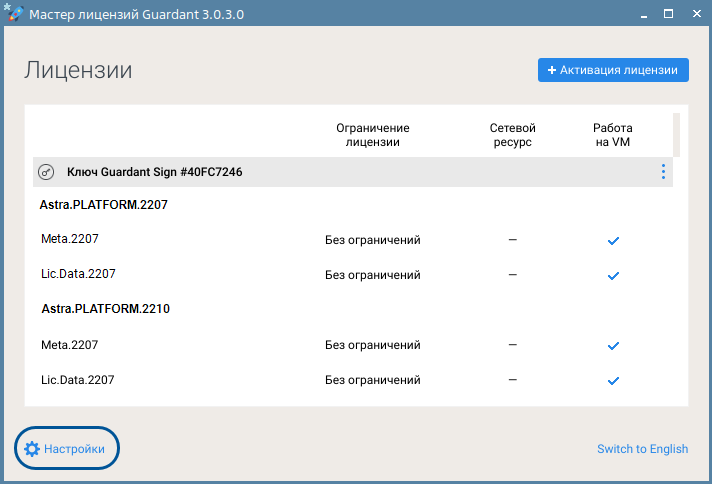Screen dimensions: 712x484
Task: Click VM checkmark for Lic.Data.2207 under Astra.PLATFORM.2210
Action: tap(613, 380)
